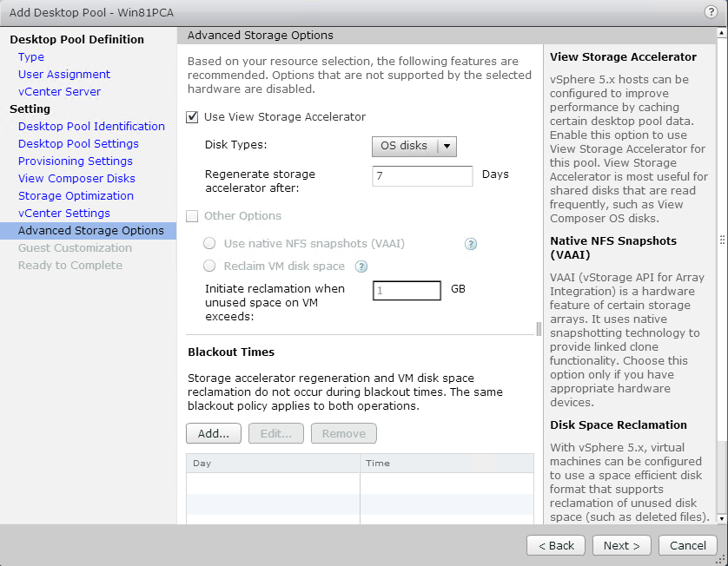Click Add... blackout time button
The image size is (728, 566).
[x=214, y=433]
